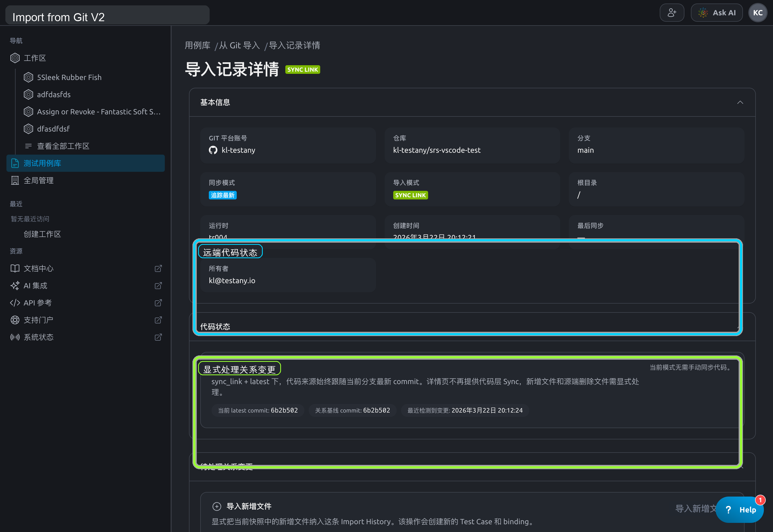The width and height of the screenshot is (773, 532).
Task: Click the Assign or Revoke workspace icon
Action: (x=28, y=112)
